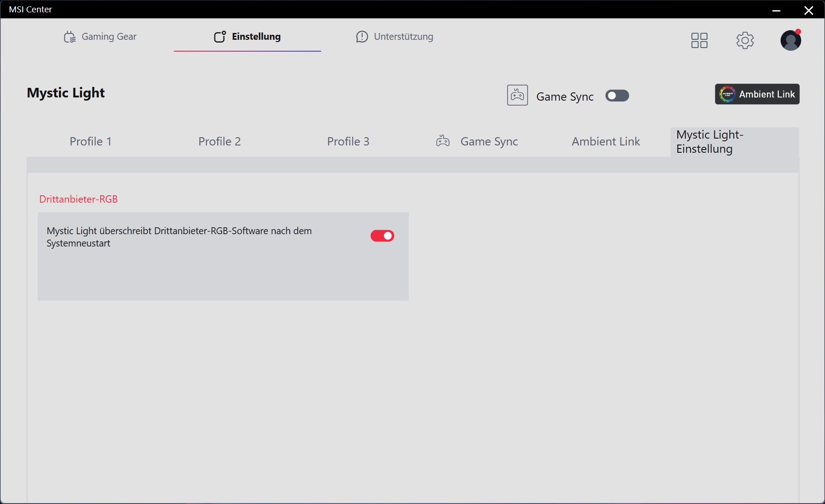The height and width of the screenshot is (504, 825).
Task: Minimize the MSI Center window
Action: 776,10
